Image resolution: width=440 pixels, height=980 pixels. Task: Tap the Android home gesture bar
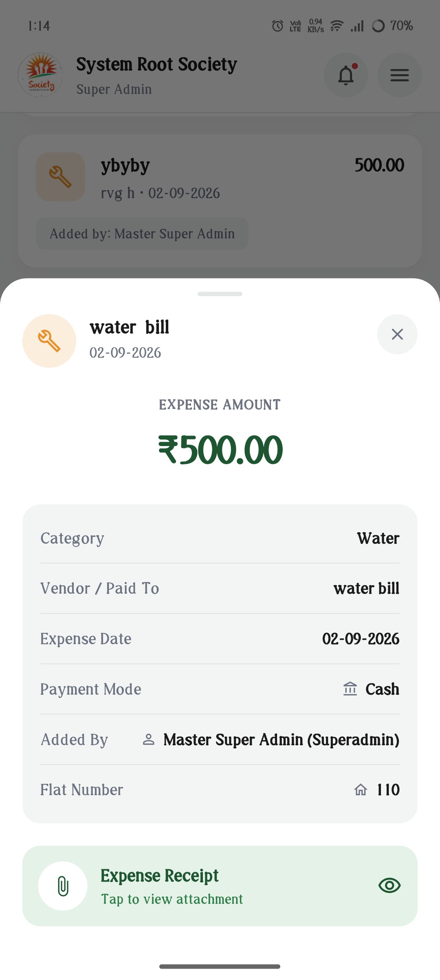[x=220, y=967]
